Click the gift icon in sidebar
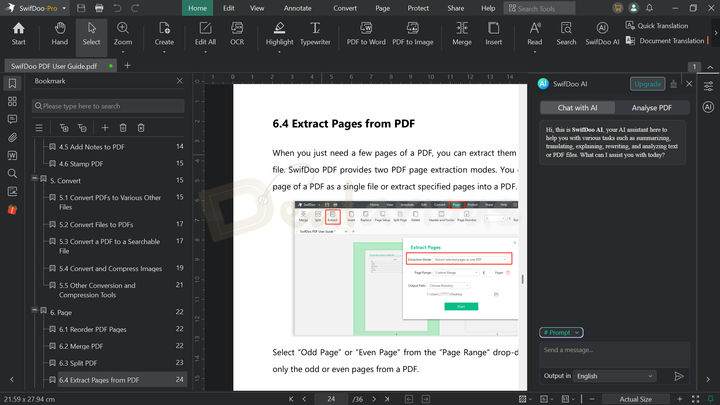 12,210
